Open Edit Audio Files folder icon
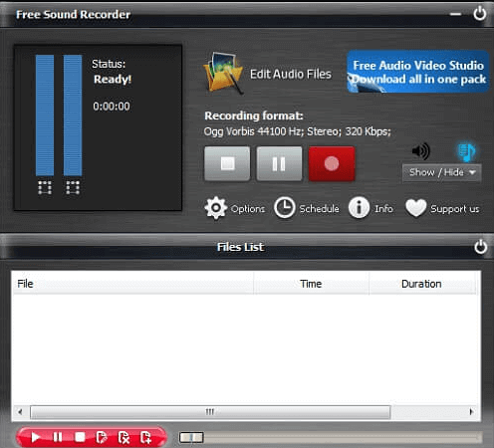The width and height of the screenshot is (494, 448). 223,73
